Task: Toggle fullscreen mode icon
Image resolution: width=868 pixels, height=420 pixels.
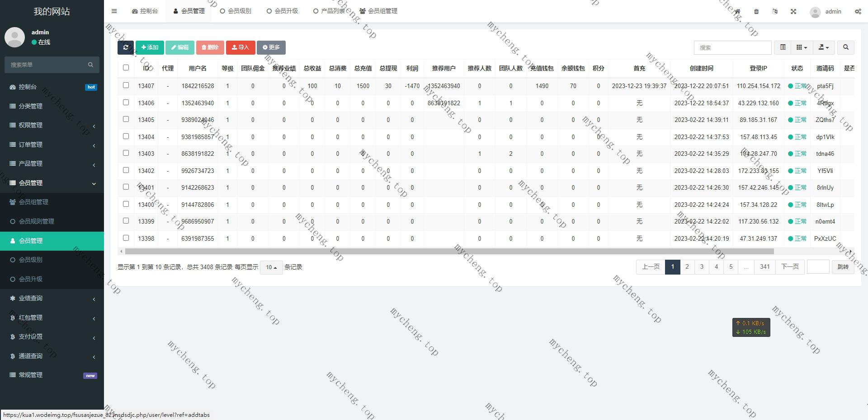Action: [793, 11]
